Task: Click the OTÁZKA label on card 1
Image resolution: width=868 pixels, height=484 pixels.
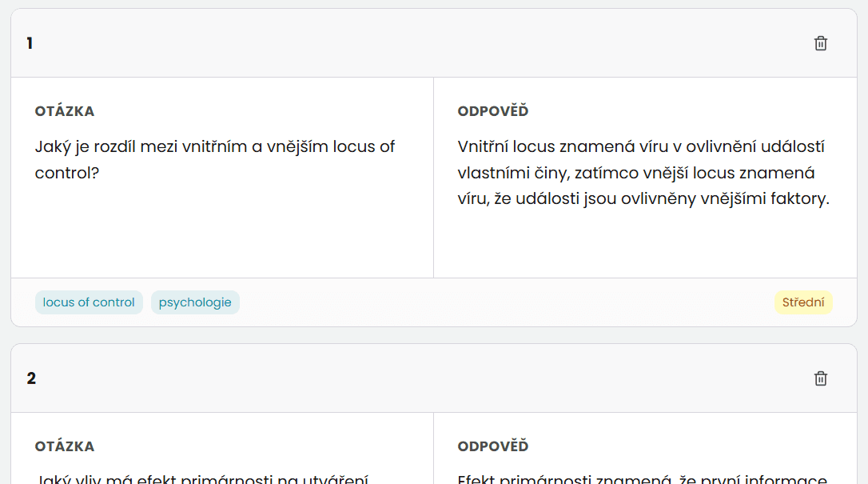Action: coord(64,111)
